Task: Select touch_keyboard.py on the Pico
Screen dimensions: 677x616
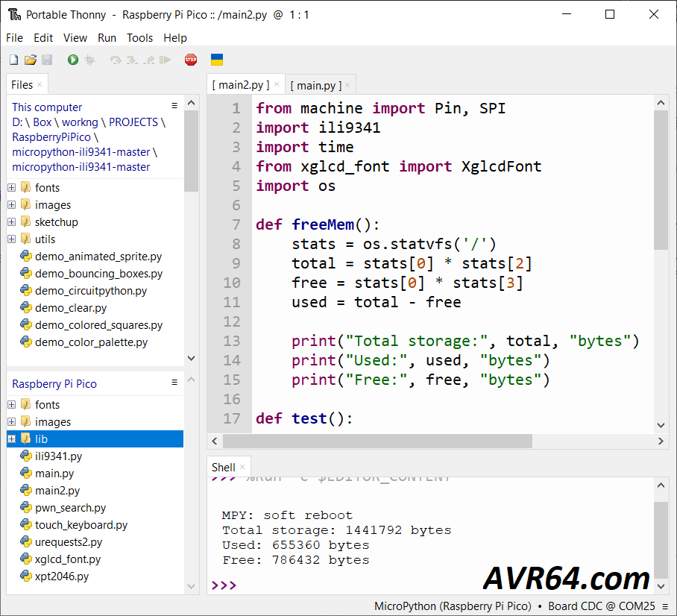Action: tap(81, 525)
